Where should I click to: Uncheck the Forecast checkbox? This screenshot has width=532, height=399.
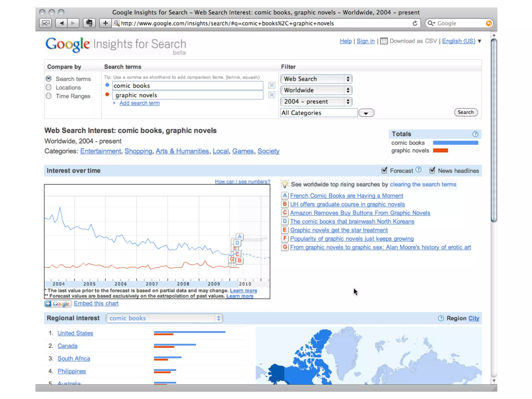point(384,170)
